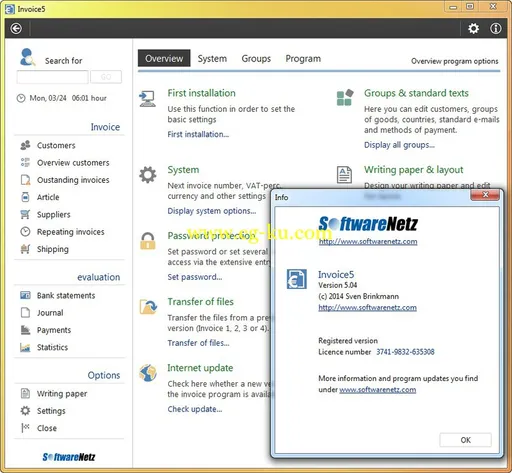Click the 'Invoice' section heading
The width and height of the screenshot is (512, 473).
[x=105, y=127]
